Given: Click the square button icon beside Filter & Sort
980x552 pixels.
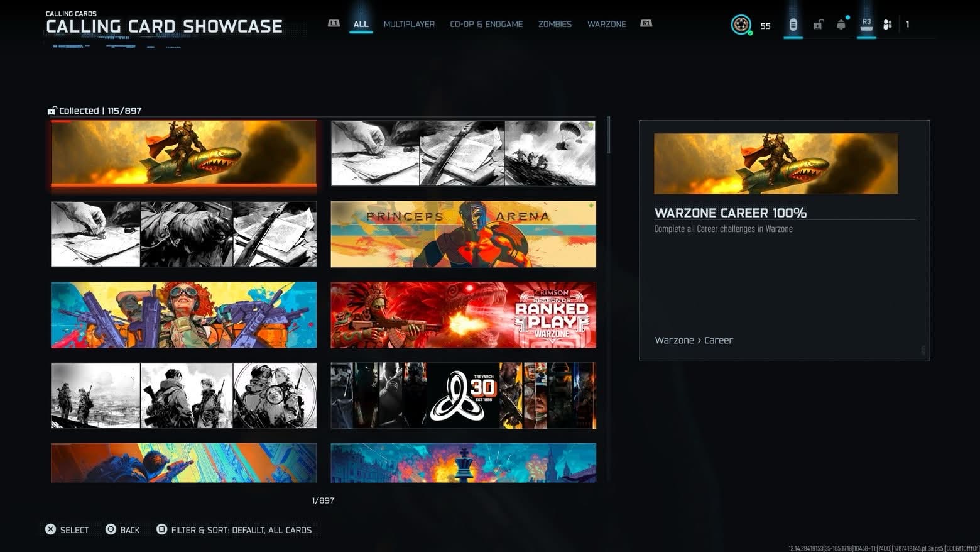Looking at the screenshot, I should point(161,529).
